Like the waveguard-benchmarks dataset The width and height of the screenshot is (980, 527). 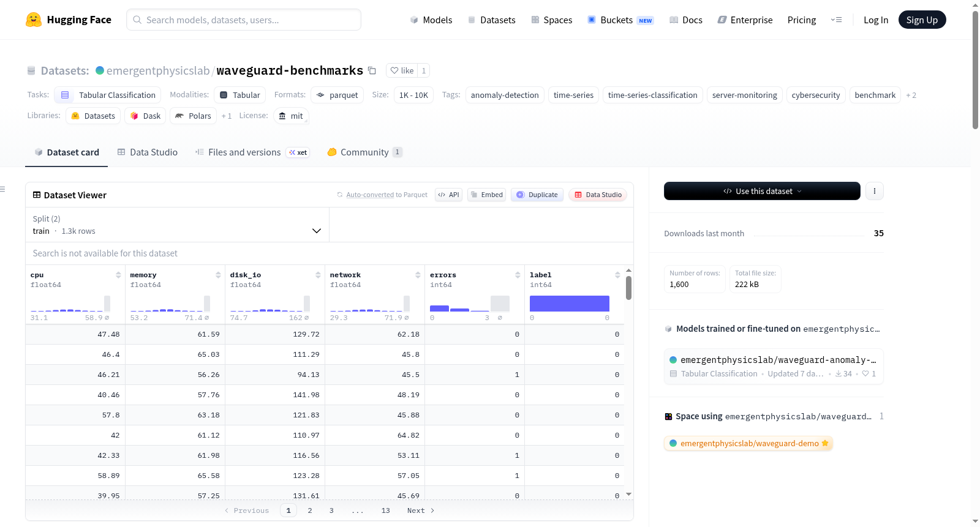(402, 70)
